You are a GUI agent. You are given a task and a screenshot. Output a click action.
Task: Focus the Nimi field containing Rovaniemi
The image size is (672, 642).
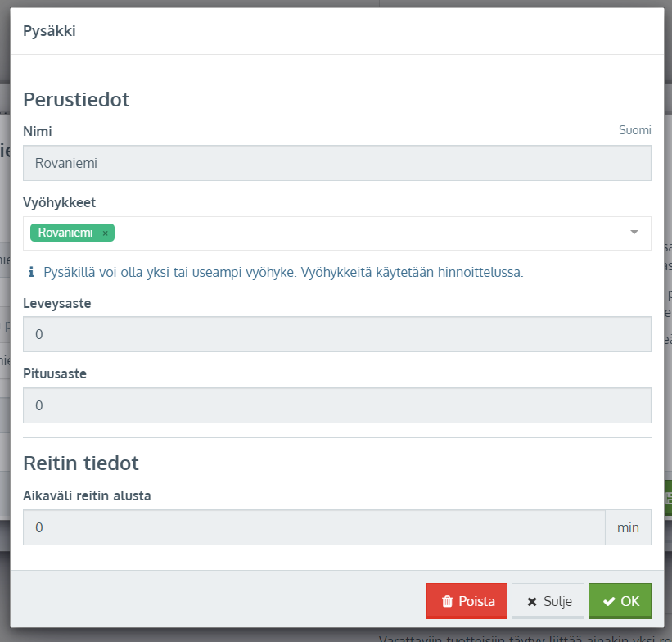tap(336, 163)
